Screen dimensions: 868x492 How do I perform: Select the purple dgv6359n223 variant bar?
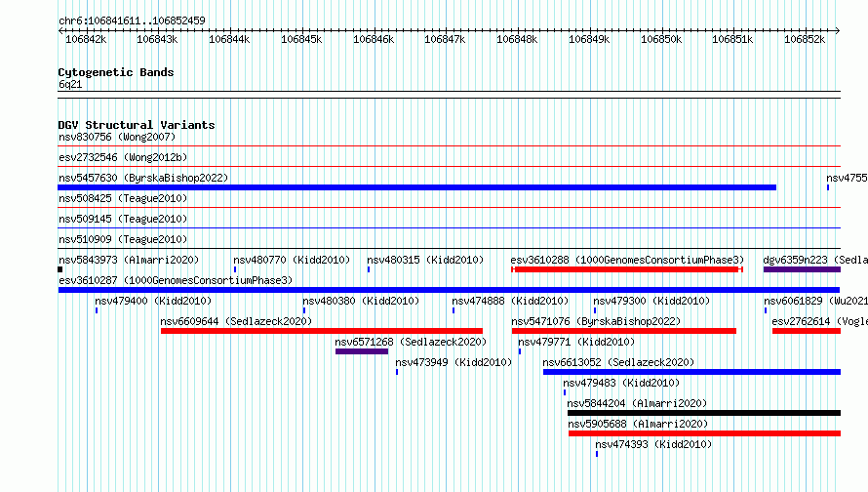802,269
